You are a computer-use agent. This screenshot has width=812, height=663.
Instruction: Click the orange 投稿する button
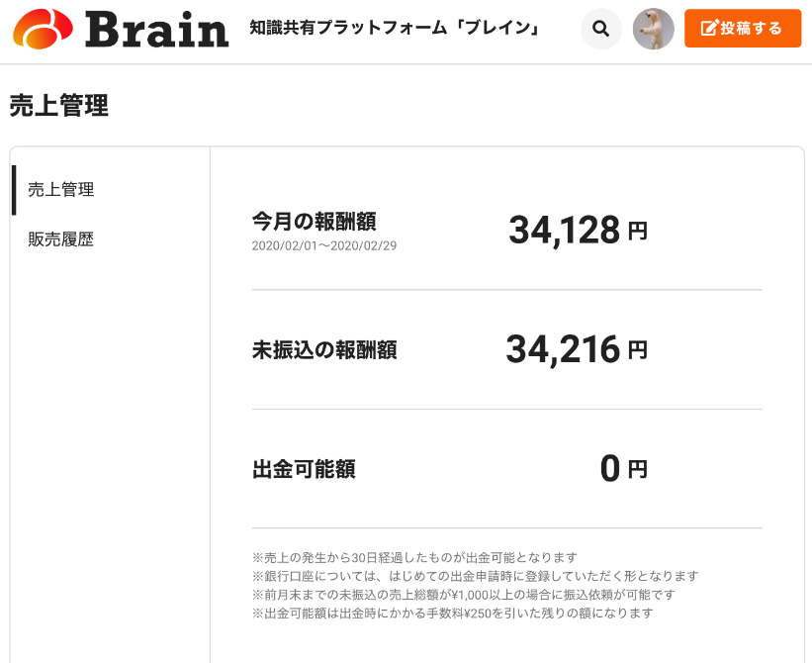pyautogui.click(x=743, y=29)
